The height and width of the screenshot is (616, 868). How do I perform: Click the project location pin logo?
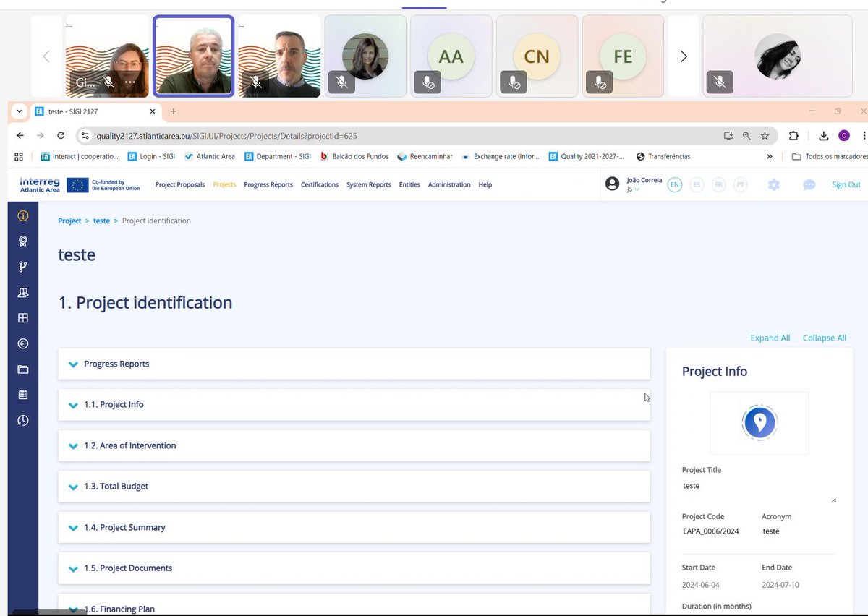759,423
